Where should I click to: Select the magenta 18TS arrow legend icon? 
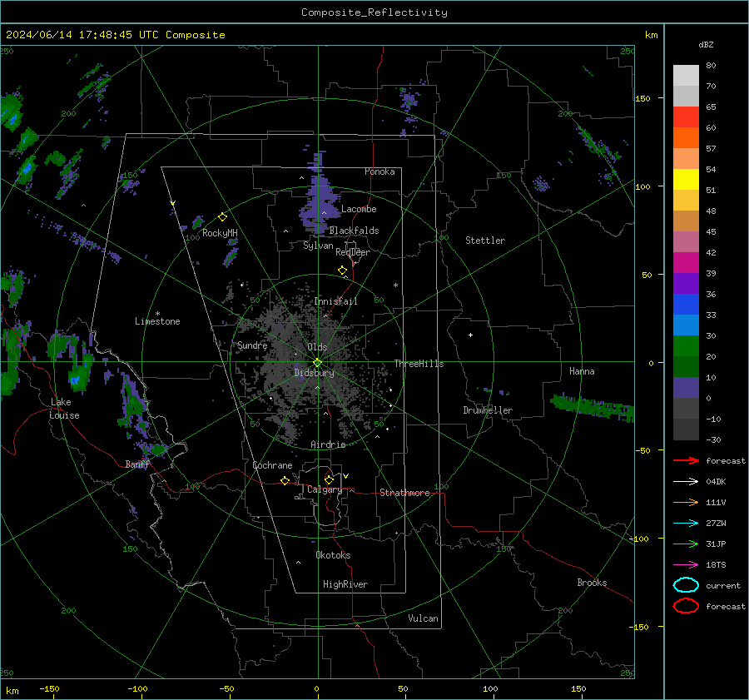tap(686, 565)
